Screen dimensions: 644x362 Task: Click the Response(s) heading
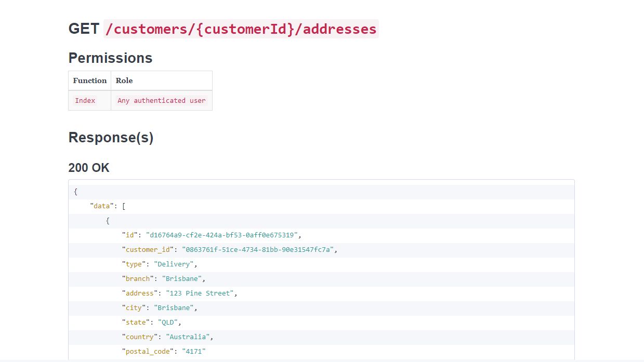click(x=111, y=138)
